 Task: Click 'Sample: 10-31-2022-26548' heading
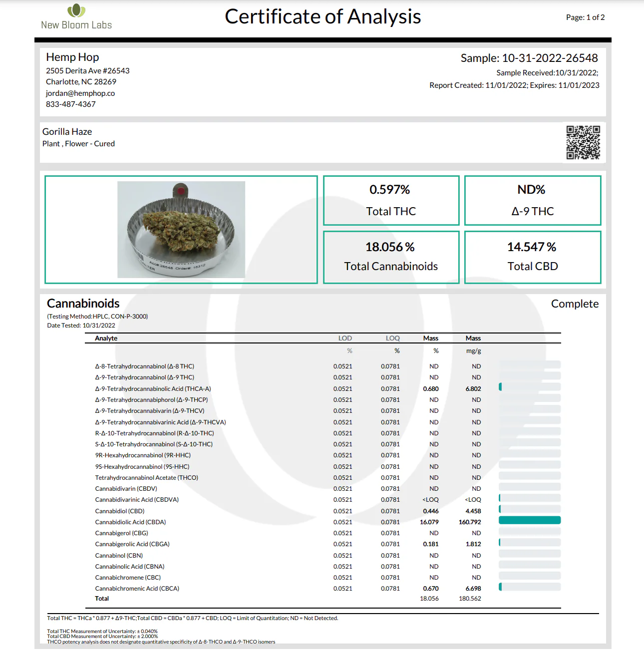point(529,58)
